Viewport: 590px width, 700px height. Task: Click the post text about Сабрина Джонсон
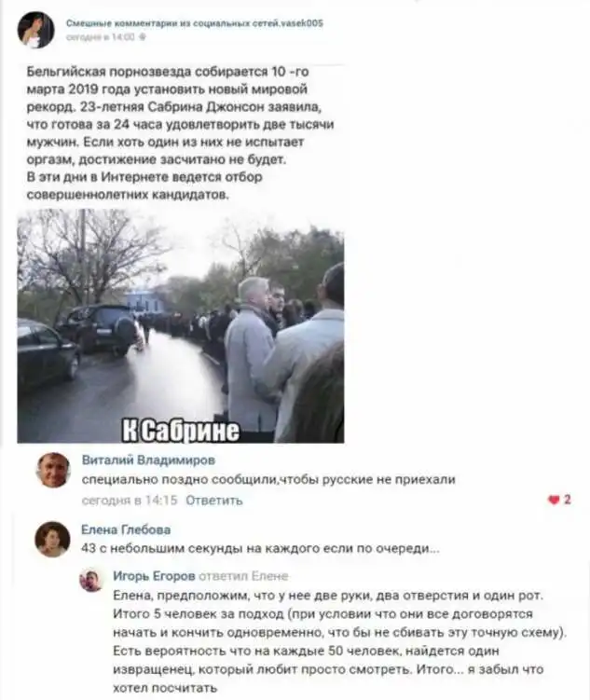tap(180, 133)
